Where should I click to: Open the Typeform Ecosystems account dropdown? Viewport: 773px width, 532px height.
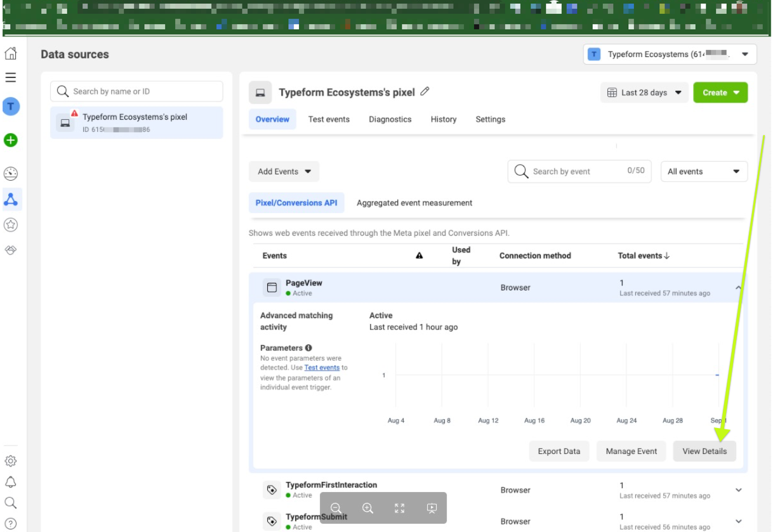point(670,54)
